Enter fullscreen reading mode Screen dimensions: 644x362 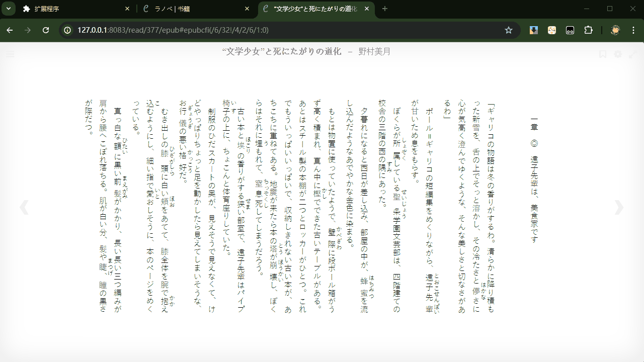pyautogui.click(x=633, y=53)
